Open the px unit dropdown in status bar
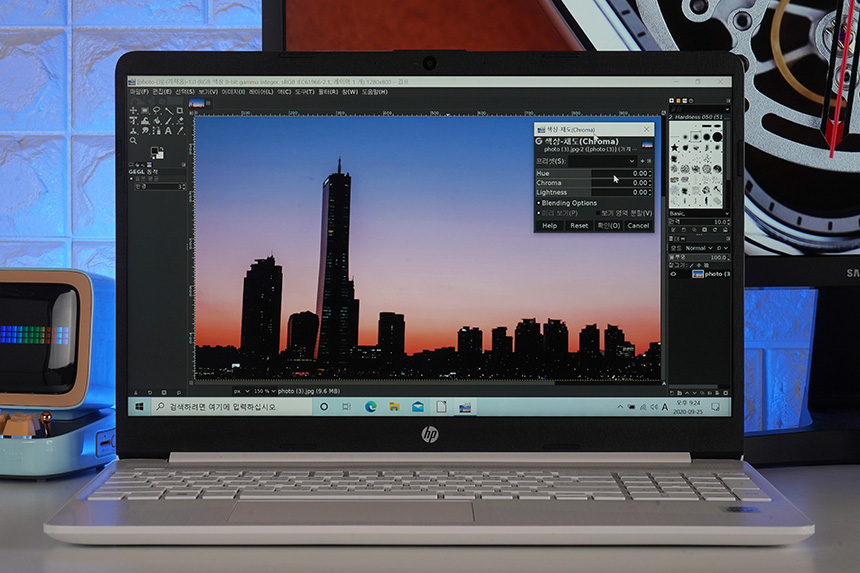The image size is (860, 573). [241, 391]
